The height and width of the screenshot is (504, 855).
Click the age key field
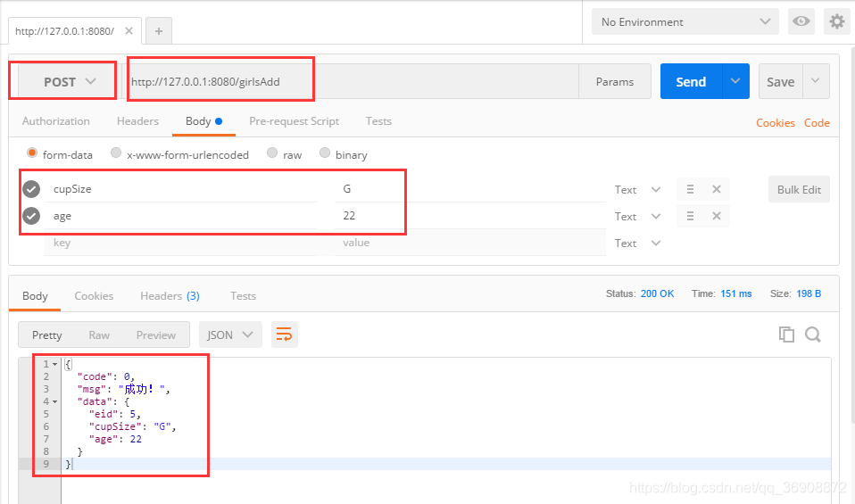click(x=180, y=216)
